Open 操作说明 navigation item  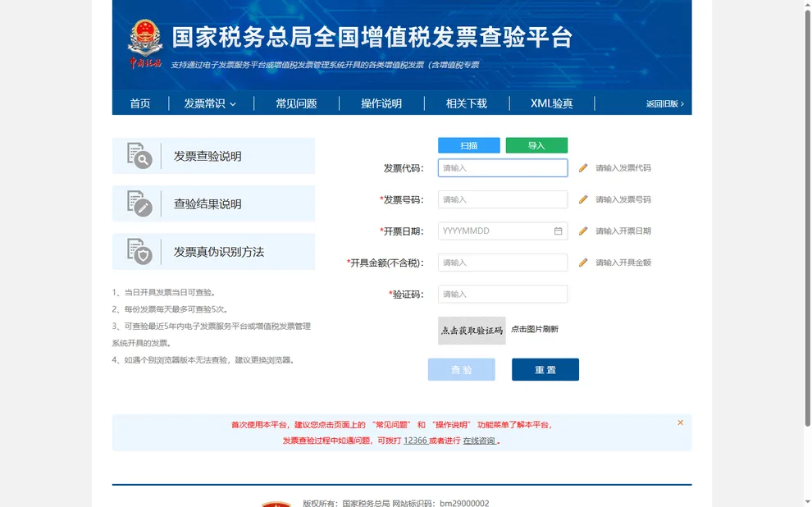pos(381,103)
